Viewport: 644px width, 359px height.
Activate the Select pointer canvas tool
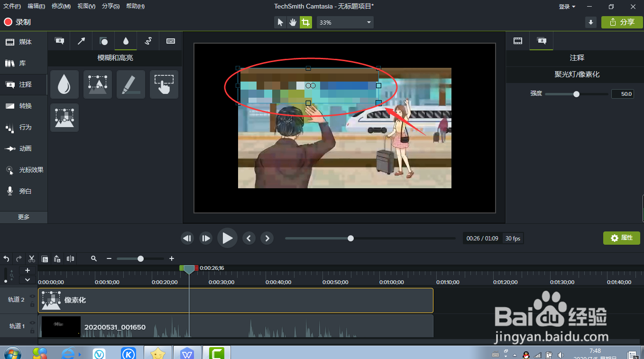click(x=280, y=22)
